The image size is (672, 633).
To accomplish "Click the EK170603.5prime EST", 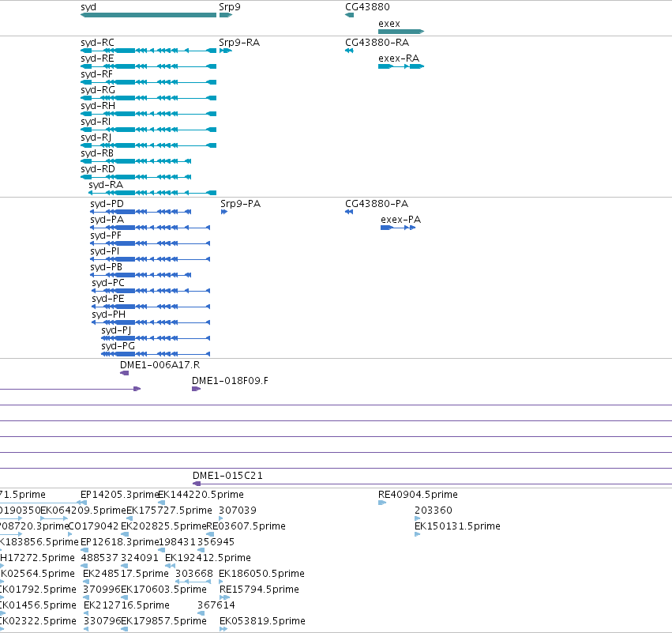I will pyautogui.click(x=124, y=597).
